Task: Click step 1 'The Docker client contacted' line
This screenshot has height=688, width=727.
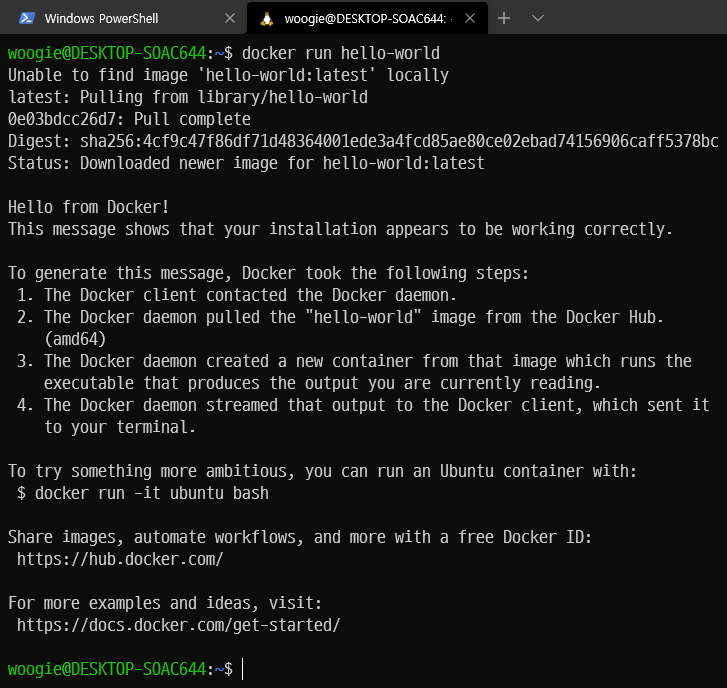Action: pos(237,295)
